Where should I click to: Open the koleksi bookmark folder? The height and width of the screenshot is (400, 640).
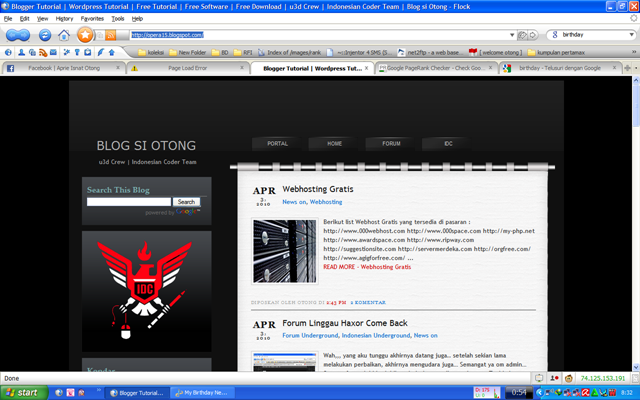coord(151,52)
